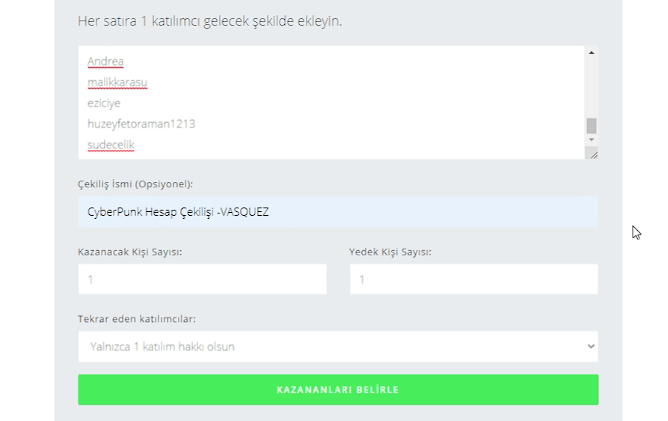Click the Kazanacak Kişi Sayısı input field
Viewport: 668px width, 421px height.
point(202,279)
